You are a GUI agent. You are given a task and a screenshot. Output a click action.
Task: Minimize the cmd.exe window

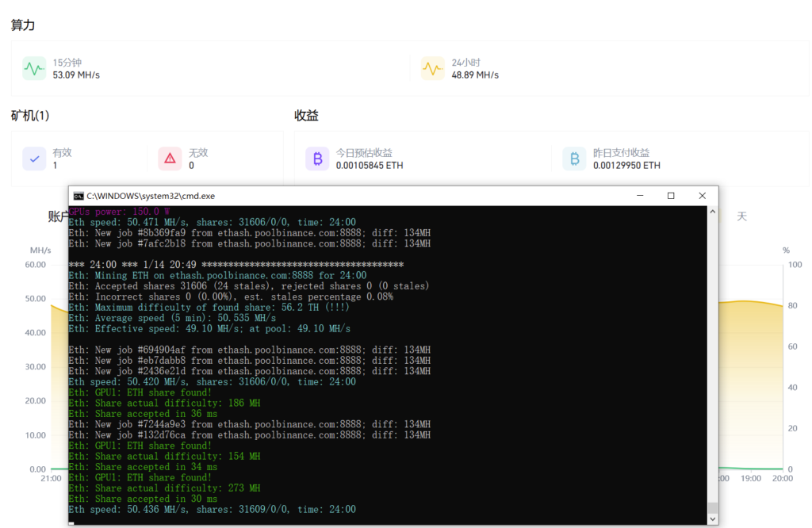(639, 196)
